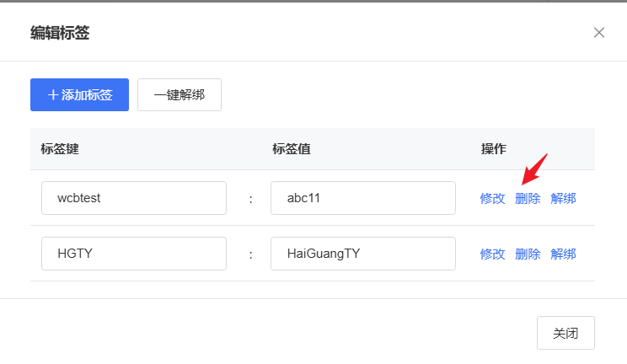Click the HGTY tag key field
The height and width of the screenshot is (364, 627).
[134, 254]
